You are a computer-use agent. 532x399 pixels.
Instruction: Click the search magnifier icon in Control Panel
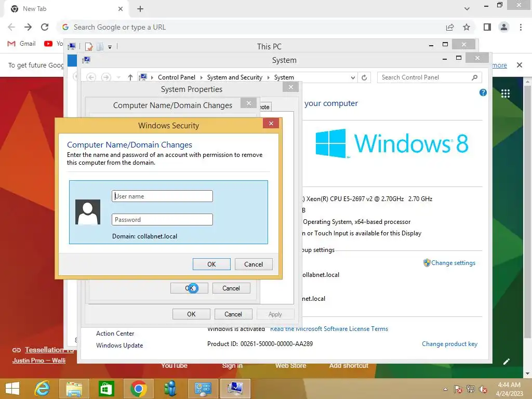475,77
